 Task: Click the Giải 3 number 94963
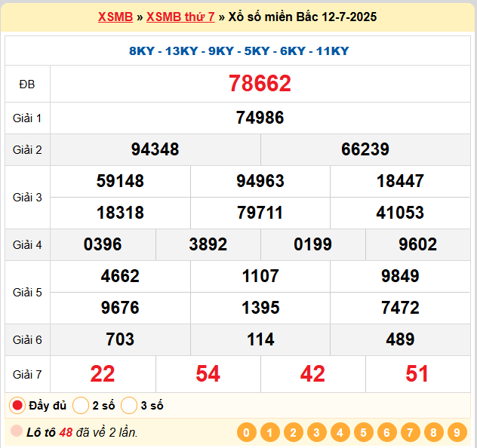(260, 181)
